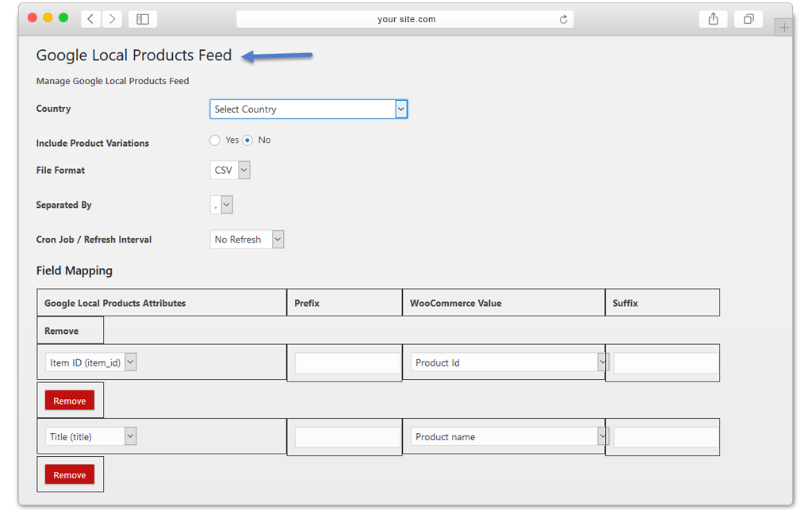
Task: Remove the Item ID field mapping row
Action: (x=70, y=401)
